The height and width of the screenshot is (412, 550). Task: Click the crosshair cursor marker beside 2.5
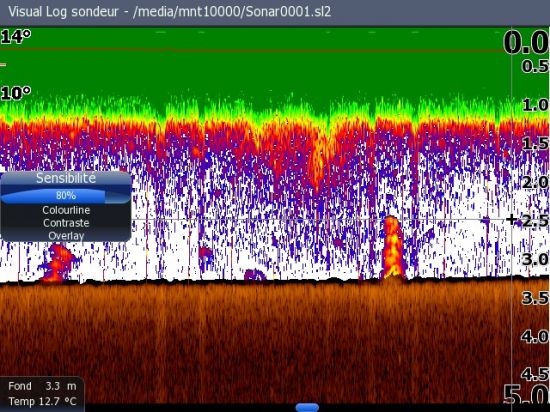click(x=511, y=220)
